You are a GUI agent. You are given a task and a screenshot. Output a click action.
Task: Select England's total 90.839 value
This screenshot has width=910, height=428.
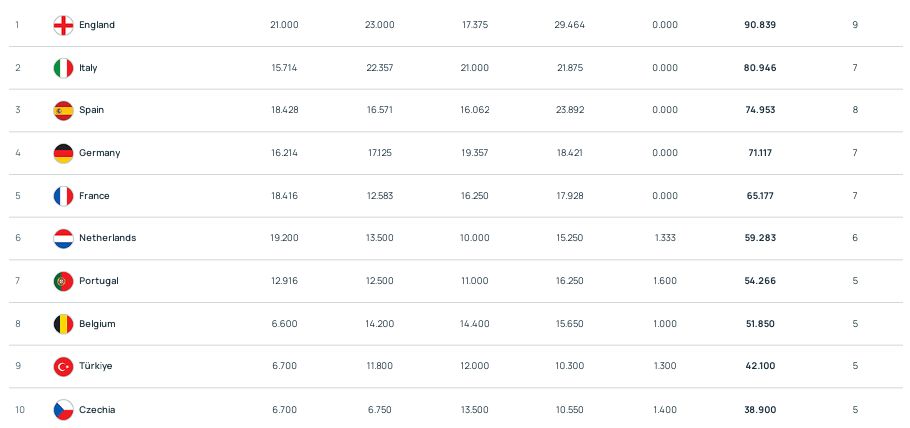pos(760,25)
